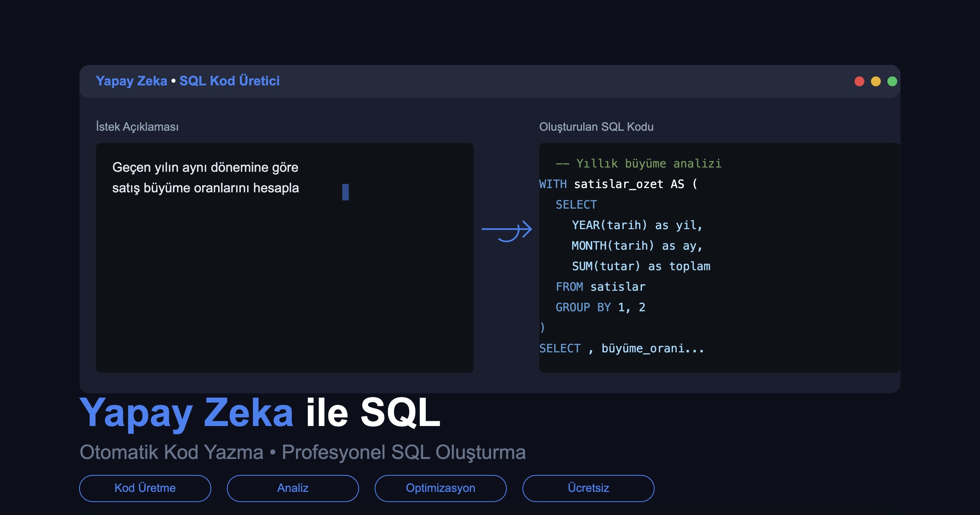Click the line SELECT , büyüme_orani...
Image resolution: width=980 pixels, height=515 pixels.
(622, 348)
